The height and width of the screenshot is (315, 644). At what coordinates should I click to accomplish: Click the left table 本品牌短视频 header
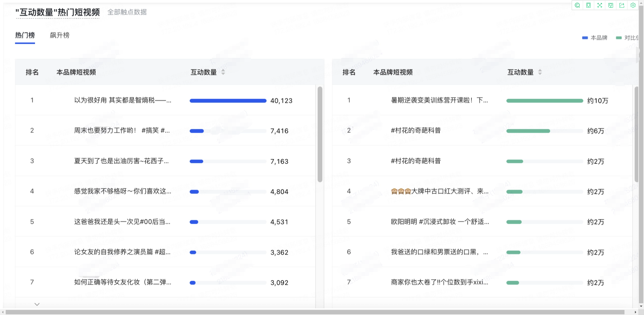pos(76,72)
